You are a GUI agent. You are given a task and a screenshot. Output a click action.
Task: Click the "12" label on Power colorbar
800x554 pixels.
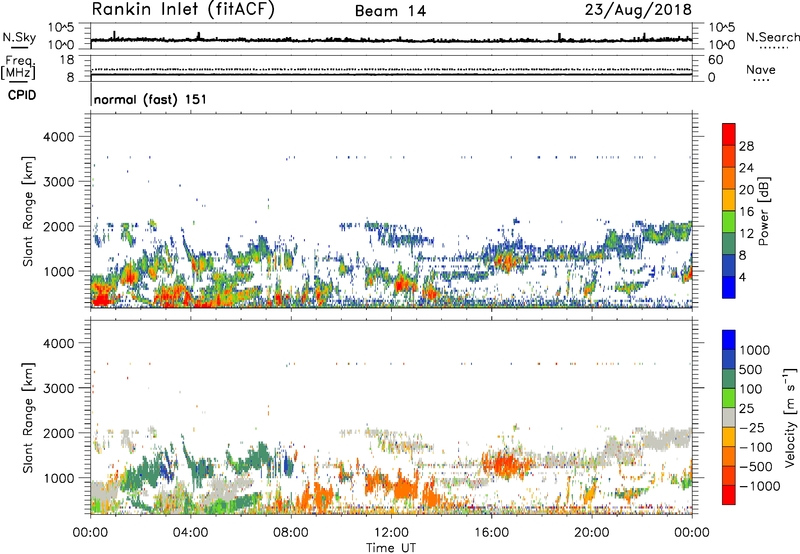(x=746, y=234)
